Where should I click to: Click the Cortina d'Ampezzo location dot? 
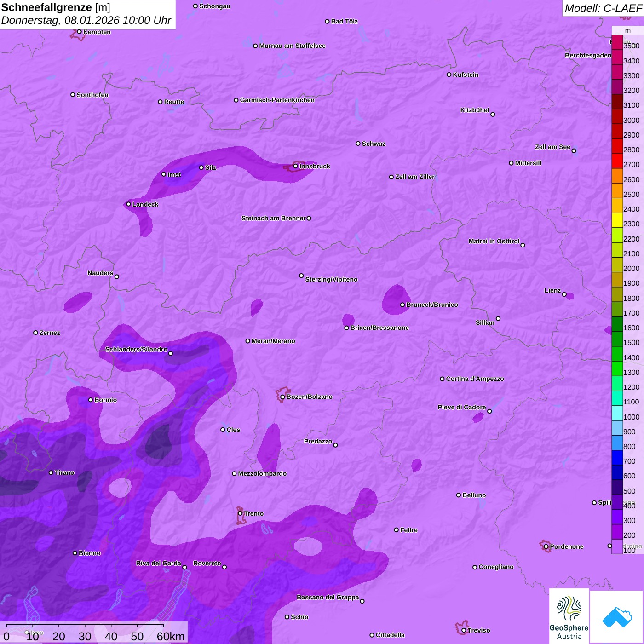[x=442, y=379]
